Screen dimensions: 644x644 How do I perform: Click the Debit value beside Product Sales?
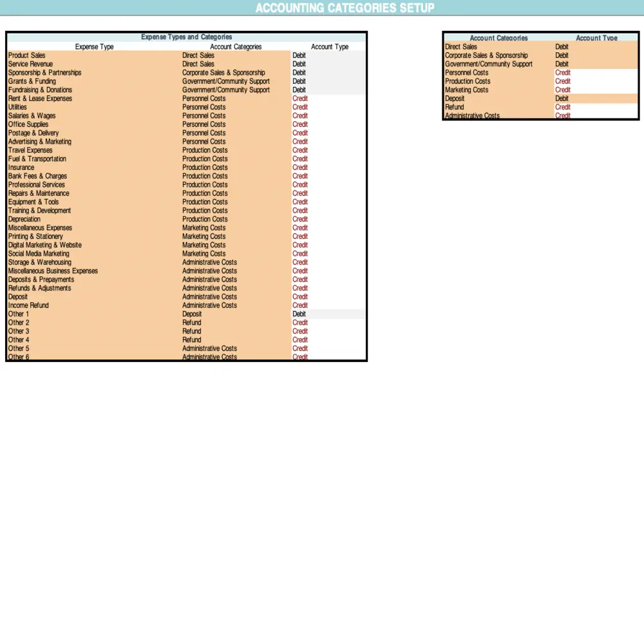coord(299,55)
